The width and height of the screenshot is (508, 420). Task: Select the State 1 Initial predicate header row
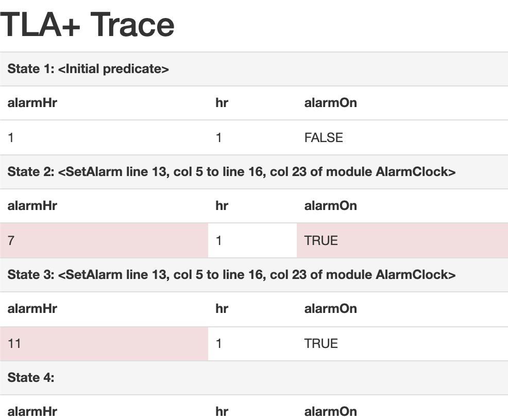point(254,69)
